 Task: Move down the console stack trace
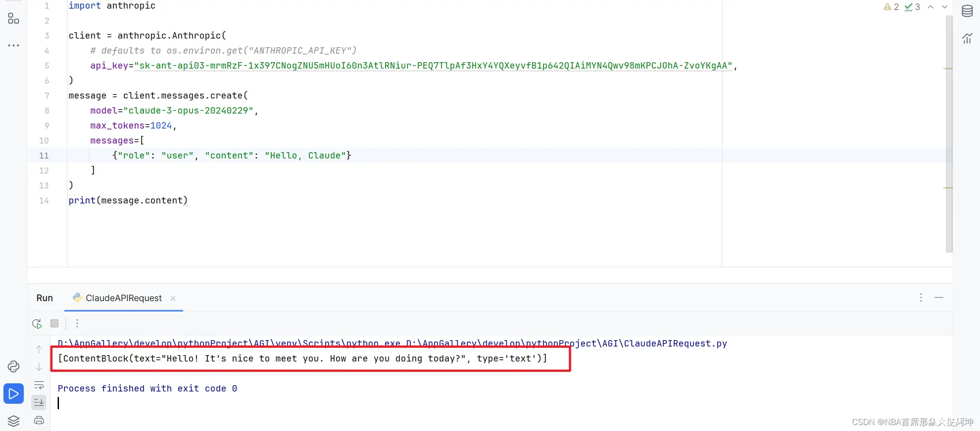39,367
